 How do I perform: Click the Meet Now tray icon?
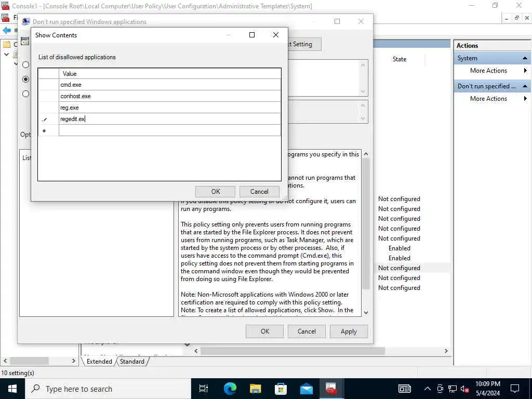click(440, 389)
